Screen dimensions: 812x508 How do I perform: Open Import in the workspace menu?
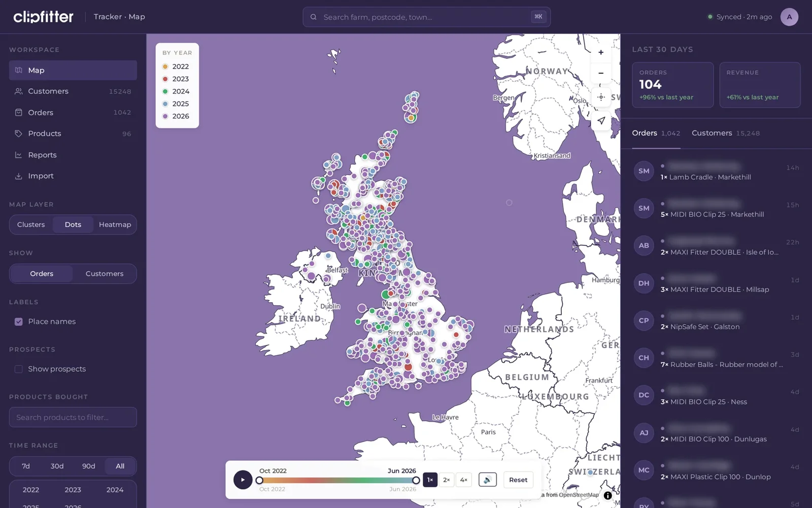pyautogui.click(x=73, y=176)
